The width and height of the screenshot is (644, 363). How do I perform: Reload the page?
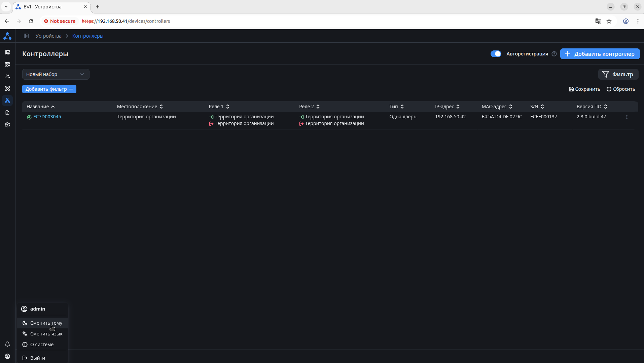click(31, 21)
